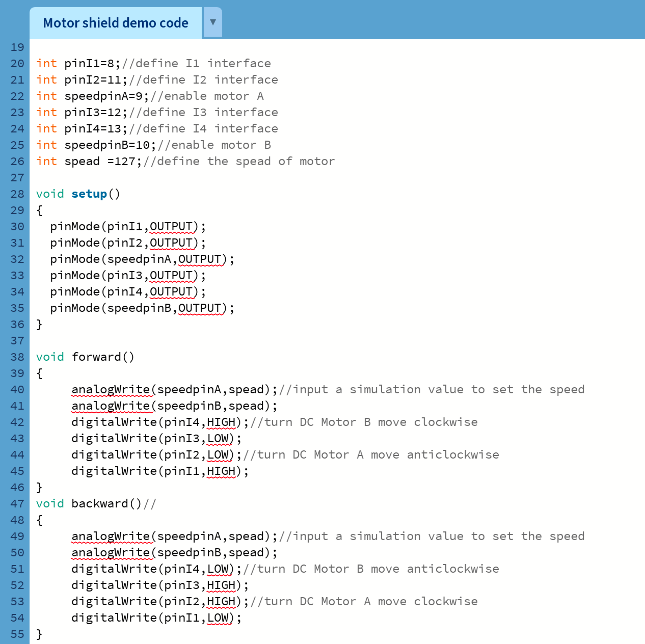Click the underlined HIGH on line 42
Image resolution: width=645 pixels, height=644 pixels.
[x=221, y=422]
